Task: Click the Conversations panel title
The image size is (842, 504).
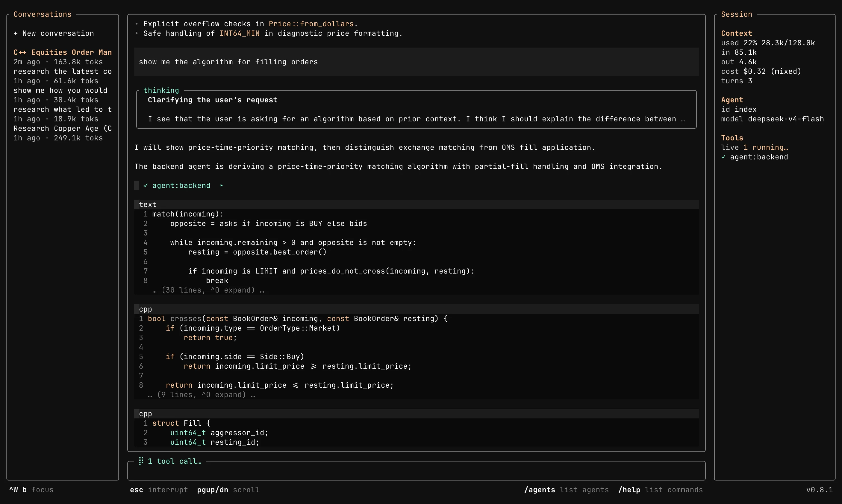Action: [x=43, y=14]
